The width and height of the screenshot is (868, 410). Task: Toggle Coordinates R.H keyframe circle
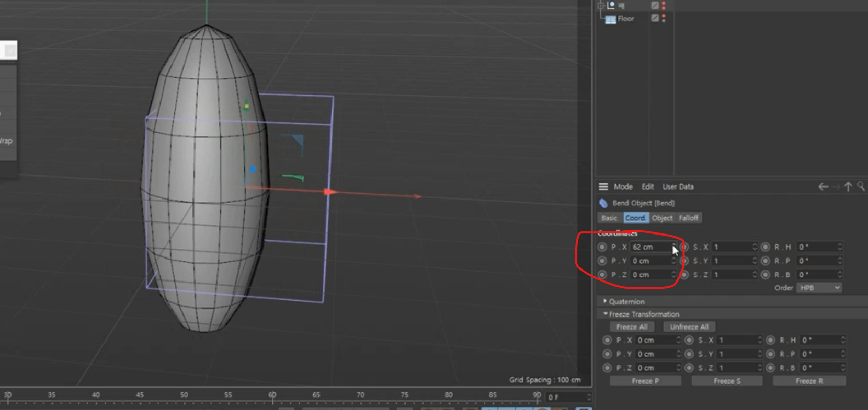(x=766, y=247)
